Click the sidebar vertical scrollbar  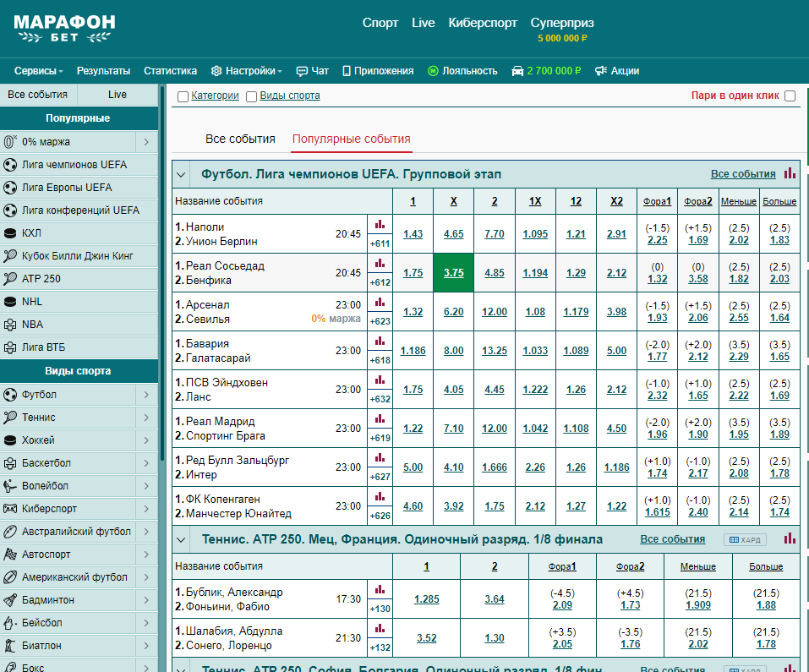(162, 273)
